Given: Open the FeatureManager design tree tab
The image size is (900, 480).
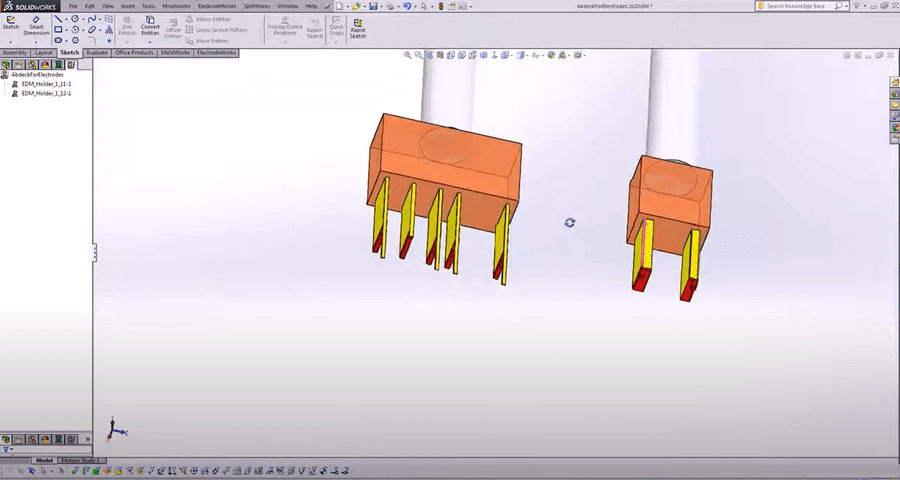Looking at the screenshot, I should tap(6, 64).
